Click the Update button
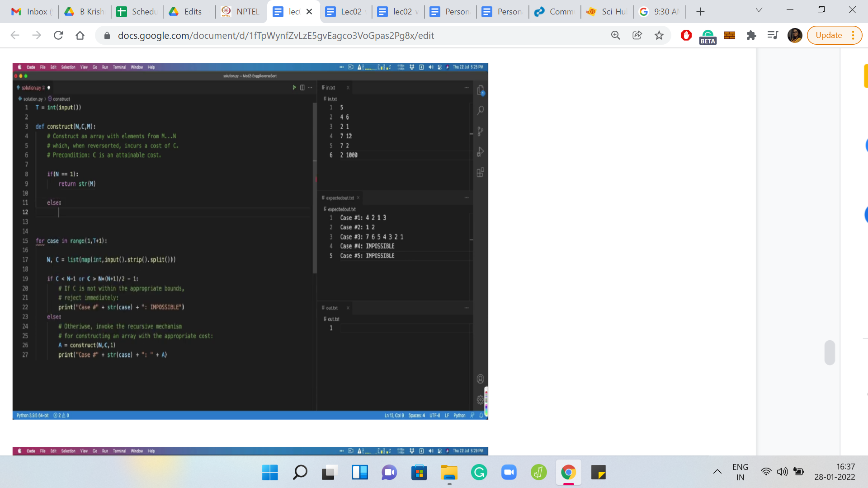The image size is (868, 488). [x=829, y=35]
